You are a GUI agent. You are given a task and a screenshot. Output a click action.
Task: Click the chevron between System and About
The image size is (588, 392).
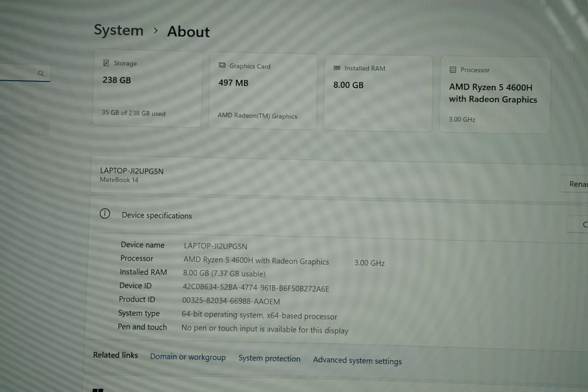point(155,30)
